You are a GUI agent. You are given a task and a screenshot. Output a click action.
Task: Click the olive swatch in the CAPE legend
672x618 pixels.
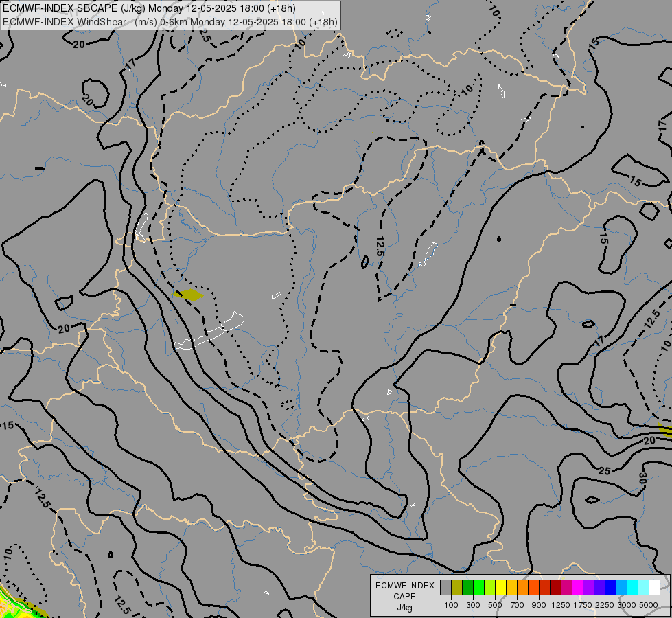(x=457, y=587)
